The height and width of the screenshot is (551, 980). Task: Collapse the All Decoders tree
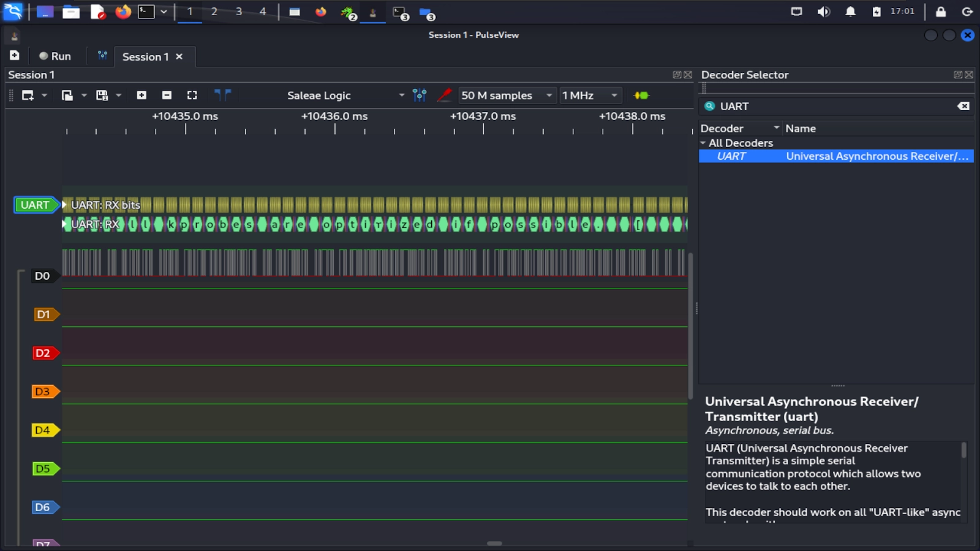pos(703,142)
